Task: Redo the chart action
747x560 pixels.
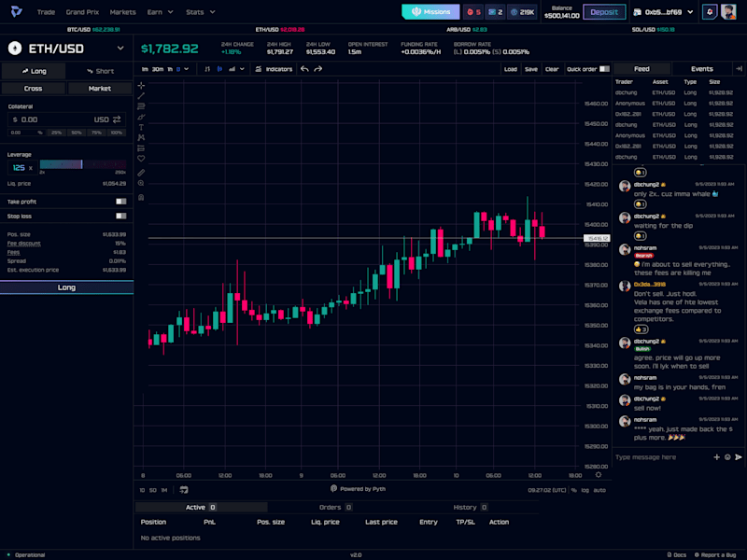Action: pyautogui.click(x=318, y=69)
